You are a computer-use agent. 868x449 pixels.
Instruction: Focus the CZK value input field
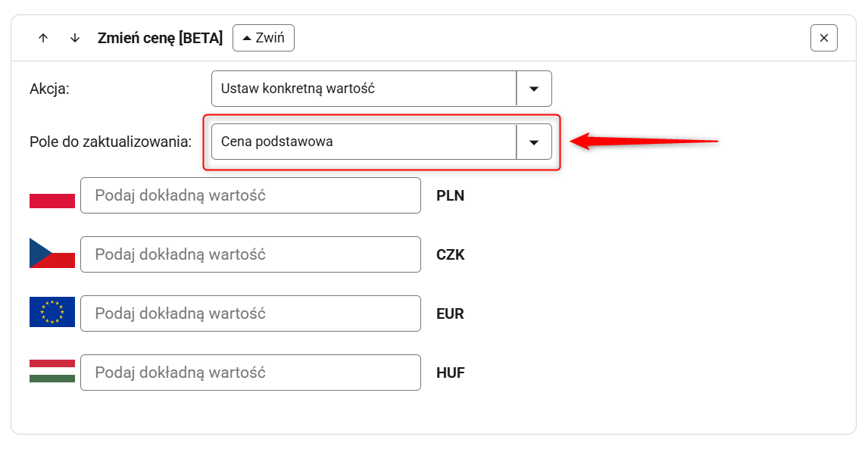250,254
